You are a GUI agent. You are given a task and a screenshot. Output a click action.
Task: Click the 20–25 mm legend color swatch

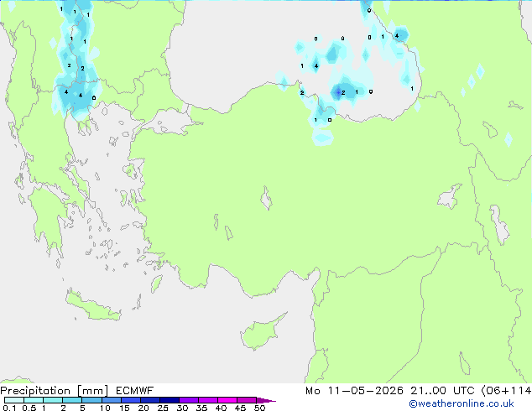point(150,400)
